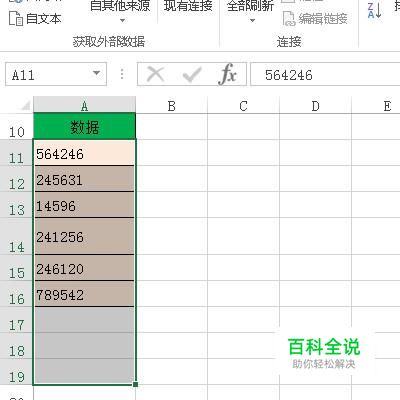Viewport: 400px width, 400px height.
Task: Click empty cell A17 in selection
Action: coord(85,320)
